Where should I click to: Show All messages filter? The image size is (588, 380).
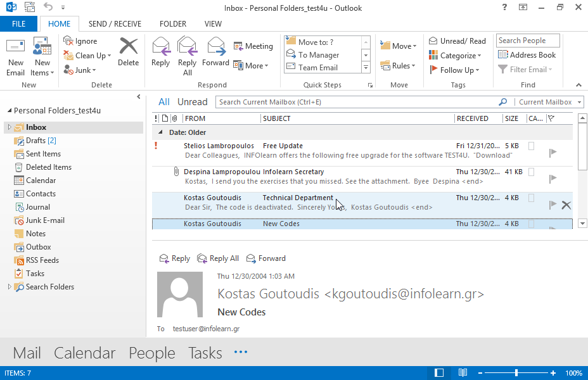(x=164, y=102)
